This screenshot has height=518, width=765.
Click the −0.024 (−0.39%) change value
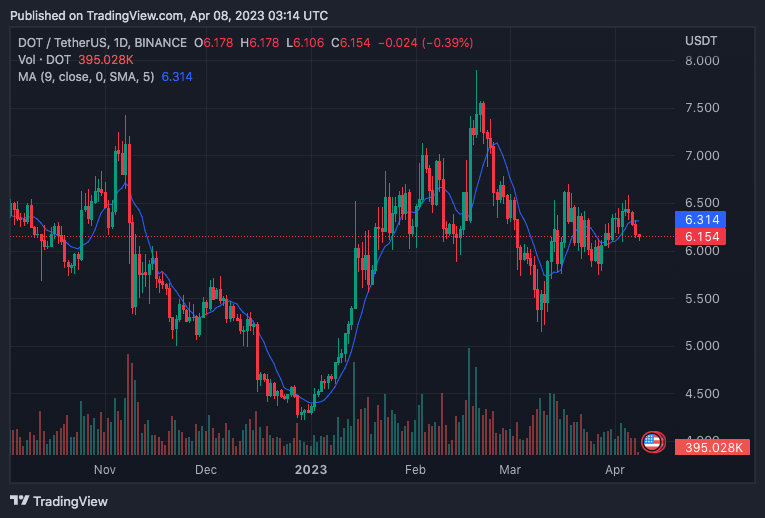(425, 43)
